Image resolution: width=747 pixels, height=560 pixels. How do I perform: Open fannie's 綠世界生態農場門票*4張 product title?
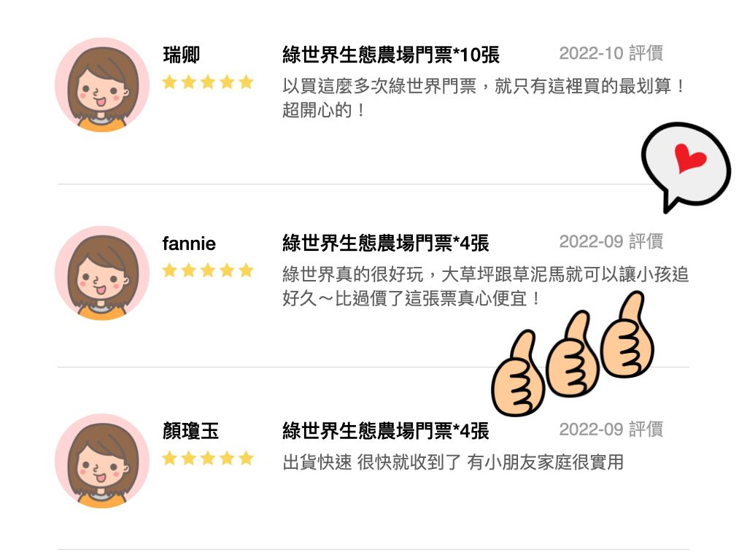click(386, 243)
